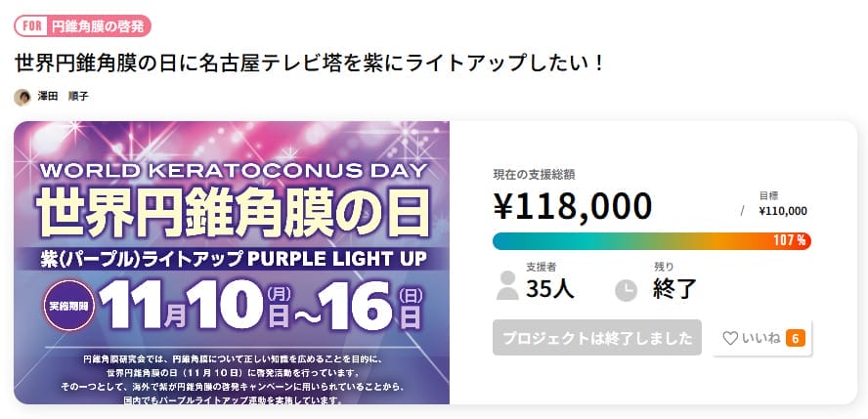This screenshot has width=868, height=419.
Task: Click the pink FOR label badge
Action: coord(31,25)
